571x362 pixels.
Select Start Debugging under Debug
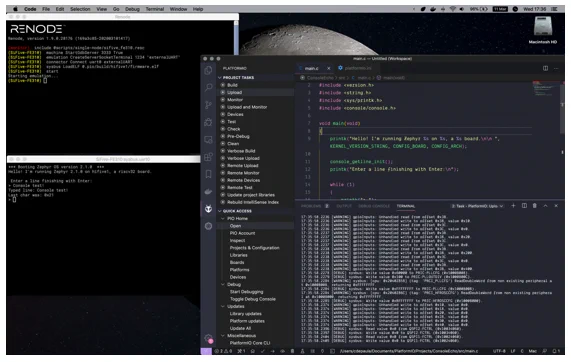[x=247, y=292]
